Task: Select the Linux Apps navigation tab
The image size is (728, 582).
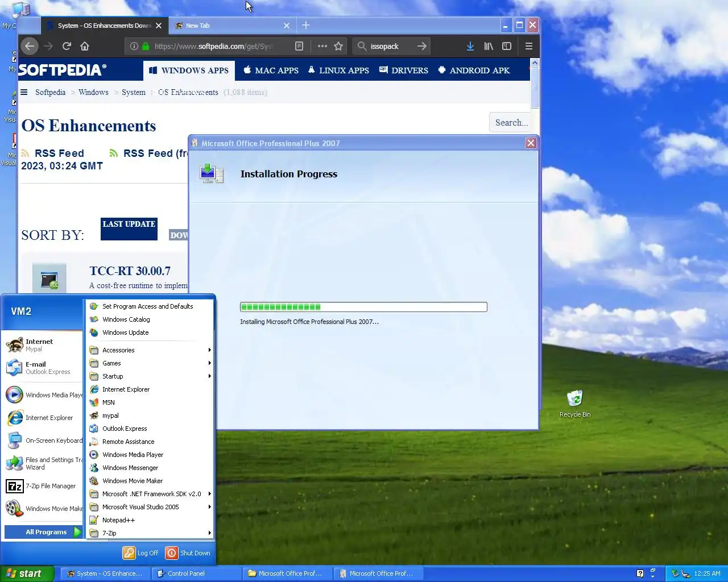Action: coord(338,70)
